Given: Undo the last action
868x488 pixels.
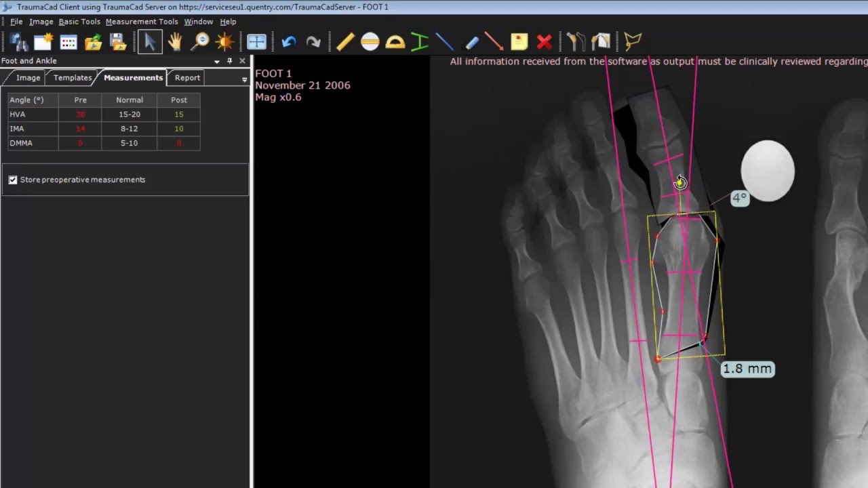Looking at the screenshot, I should 288,42.
